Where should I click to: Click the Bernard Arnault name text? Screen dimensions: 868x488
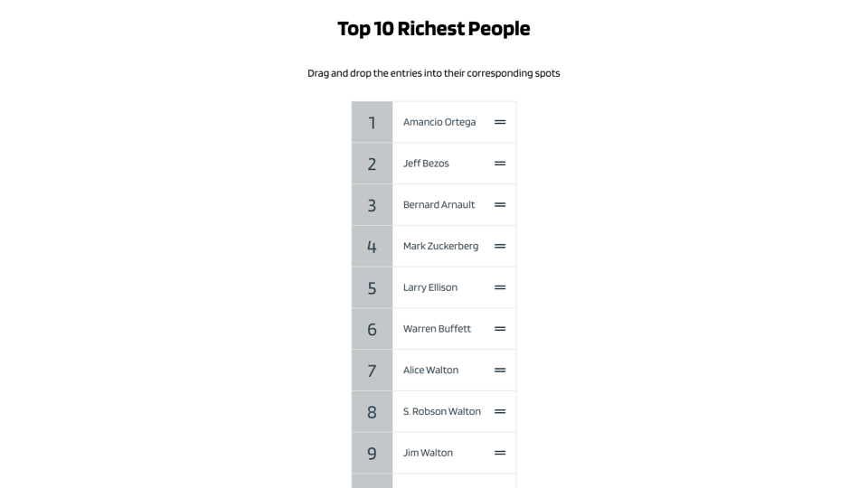[439, 205]
